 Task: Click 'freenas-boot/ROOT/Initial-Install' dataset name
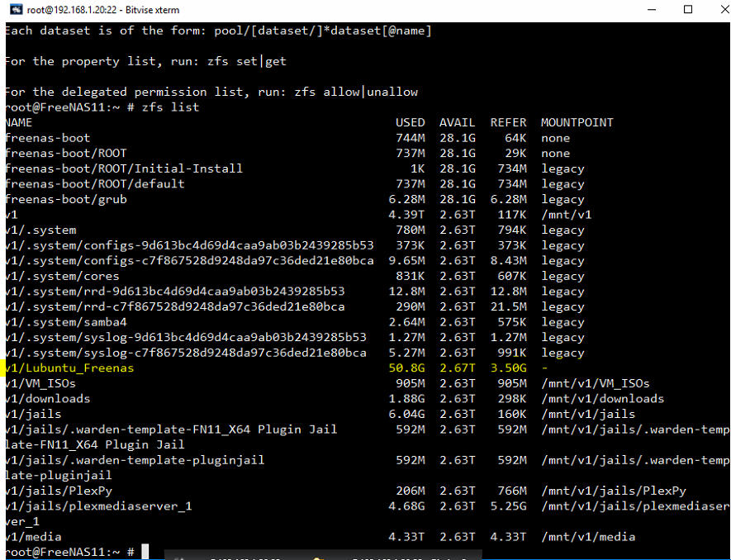124,168
